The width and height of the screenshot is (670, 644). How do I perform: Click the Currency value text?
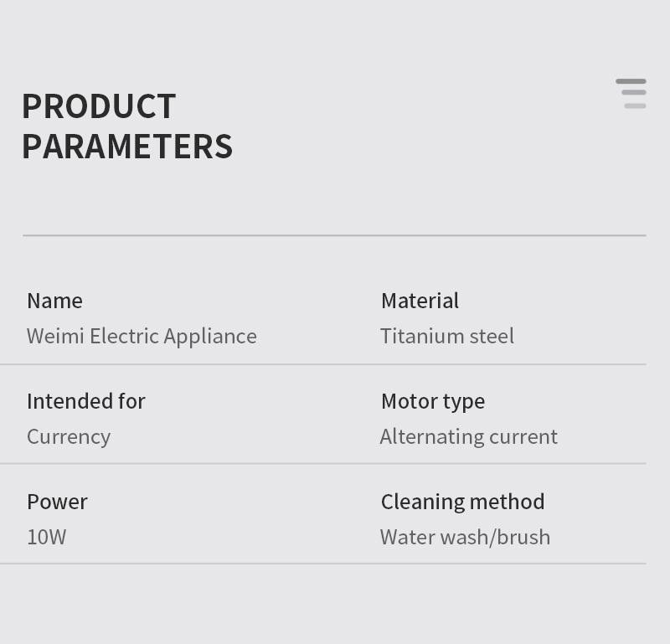(x=69, y=437)
